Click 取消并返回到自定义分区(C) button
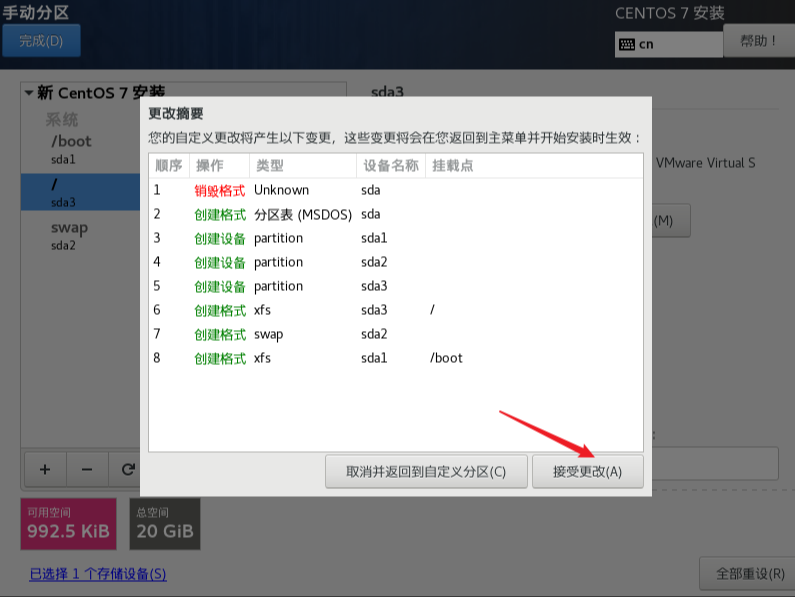 tap(426, 472)
